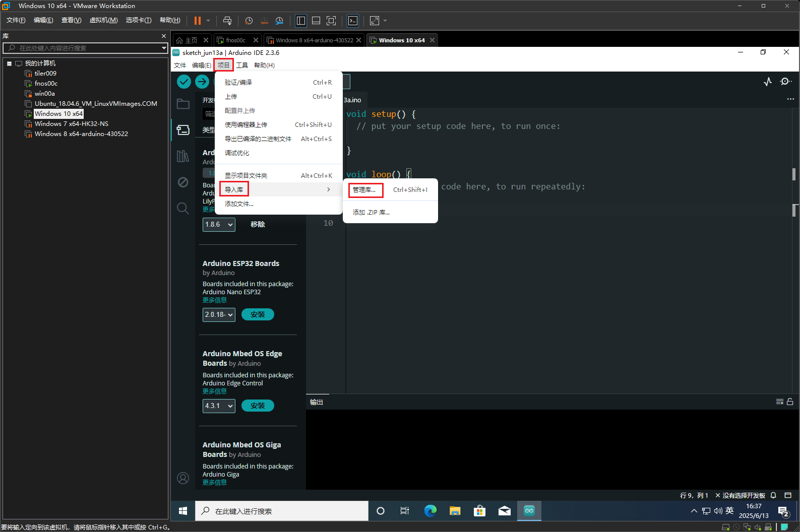Open the 4.3.1 version dropdown for Mbed OS Edge

[219, 406]
